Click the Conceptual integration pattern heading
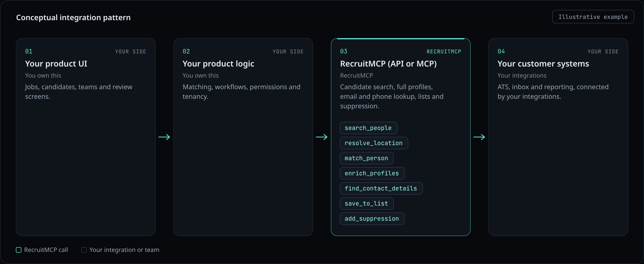 point(73,17)
